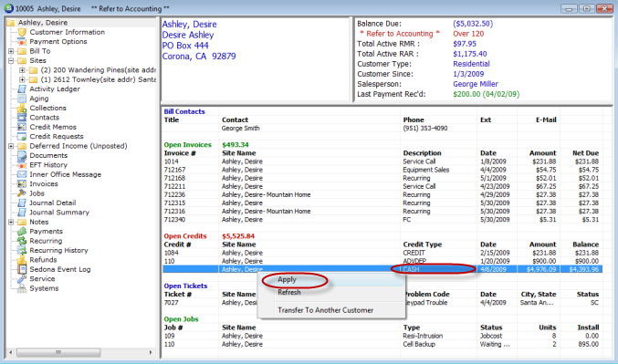618x364 pixels.
Task: Click the Journal Summary icon
Action: point(22,213)
